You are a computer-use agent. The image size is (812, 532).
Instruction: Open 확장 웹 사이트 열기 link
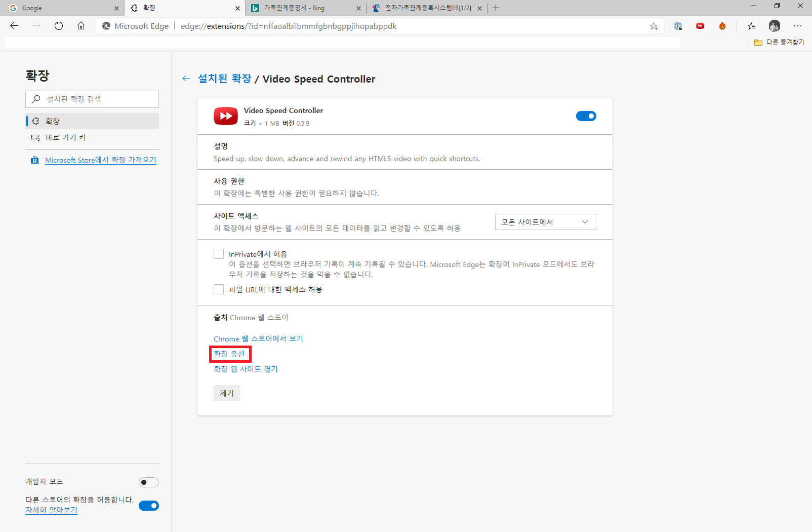246,369
